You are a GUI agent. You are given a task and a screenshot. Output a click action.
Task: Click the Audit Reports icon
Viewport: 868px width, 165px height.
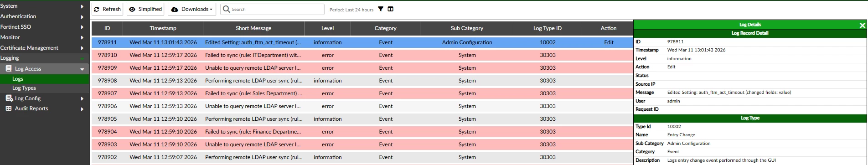coord(9,108)
